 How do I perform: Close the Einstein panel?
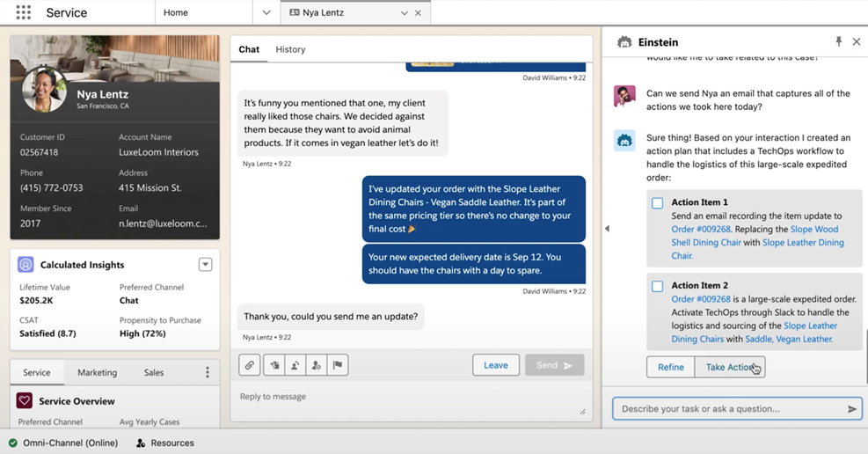point(857,41)
